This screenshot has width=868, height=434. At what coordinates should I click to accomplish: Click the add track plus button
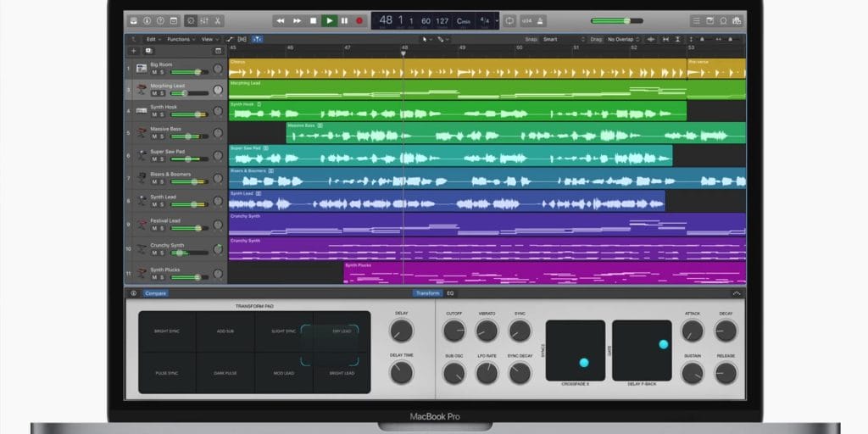tap(133, 51)
